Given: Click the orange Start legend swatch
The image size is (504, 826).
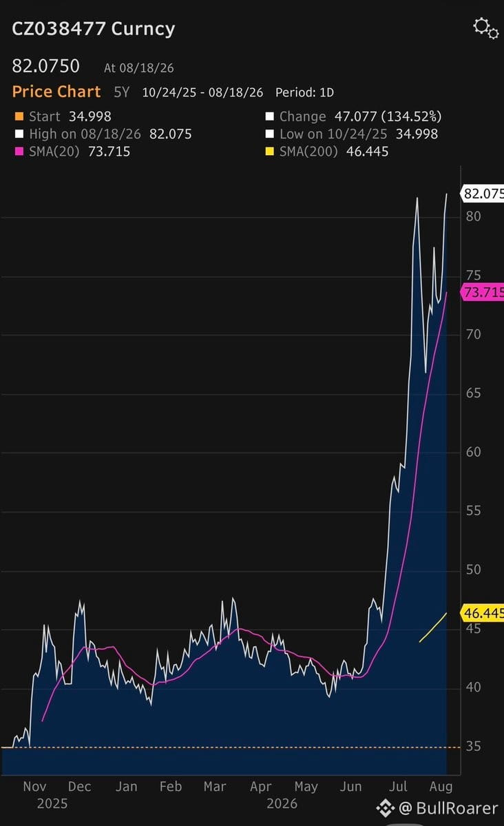Looking at the screenshot, I should point(19,116).
